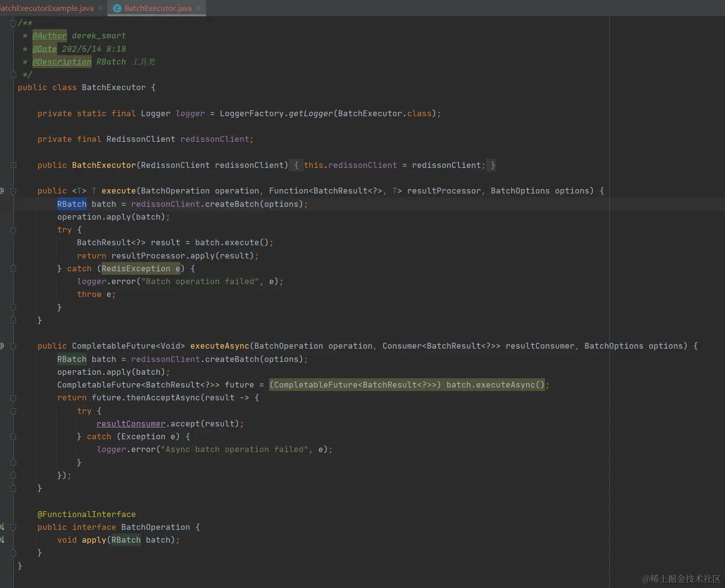This screenshot has height=588, width=725.
Task: Switch to the BatchExecutorExample.java tab
Action: point(46,8)
